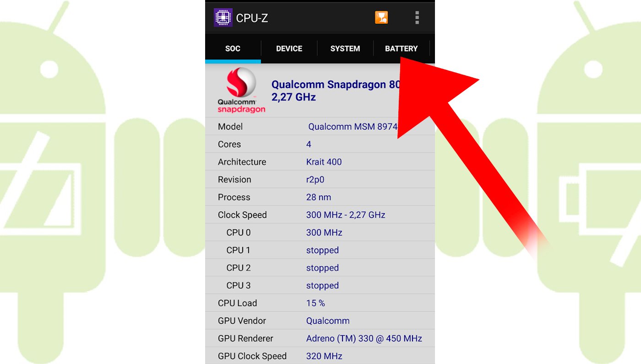Viewport: 641px width, 364px height.
Task: Select the Cores value "4"
Action: click(309, 144)
